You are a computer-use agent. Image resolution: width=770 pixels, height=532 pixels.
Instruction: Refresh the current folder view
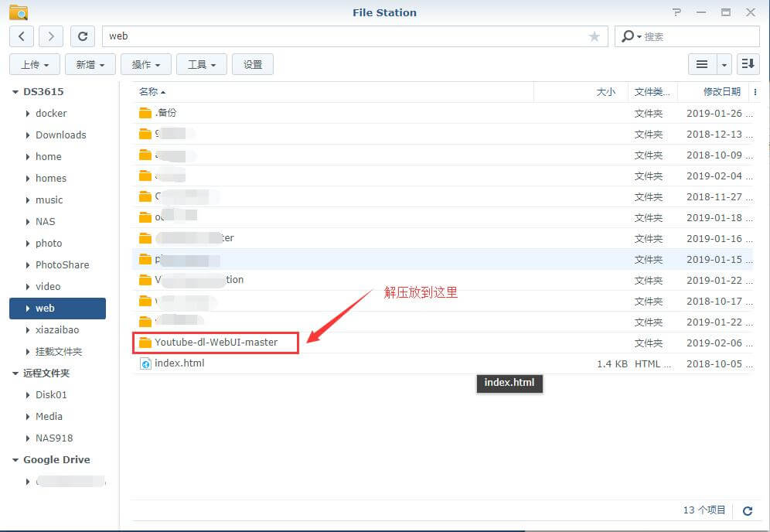(x=83, y=36)
